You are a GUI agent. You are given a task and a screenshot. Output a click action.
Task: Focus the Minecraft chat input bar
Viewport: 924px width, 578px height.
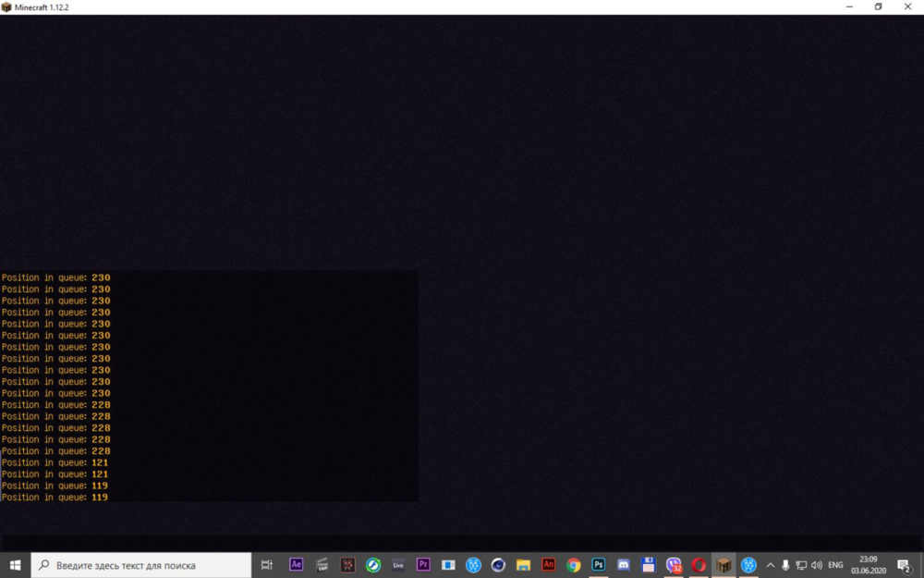(462, 542)
